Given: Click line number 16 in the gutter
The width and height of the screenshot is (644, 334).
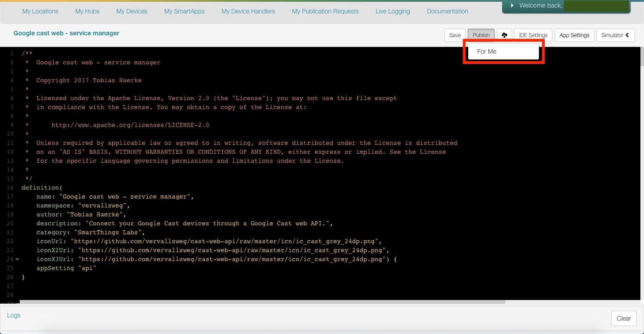Looking at the screenshot, I should (x=10, y=188).
